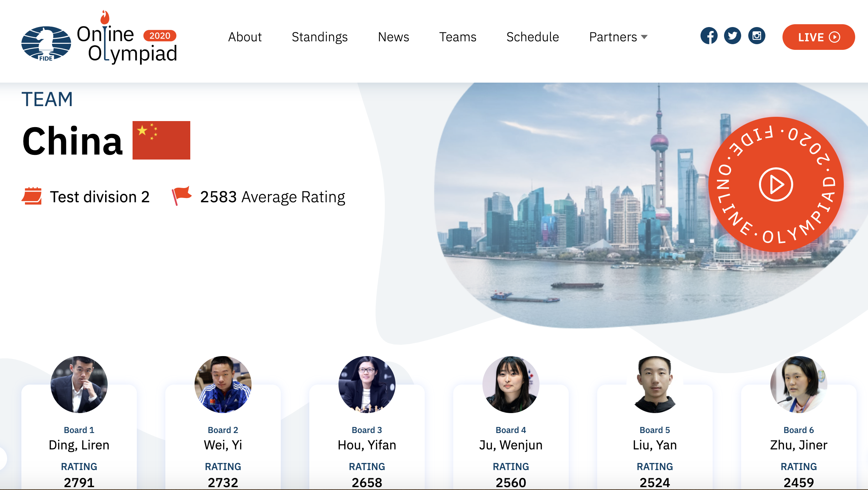Viewport: 868px width, 490px height.
Task: Open the Instagram social icon
Action: pos(757,36)
